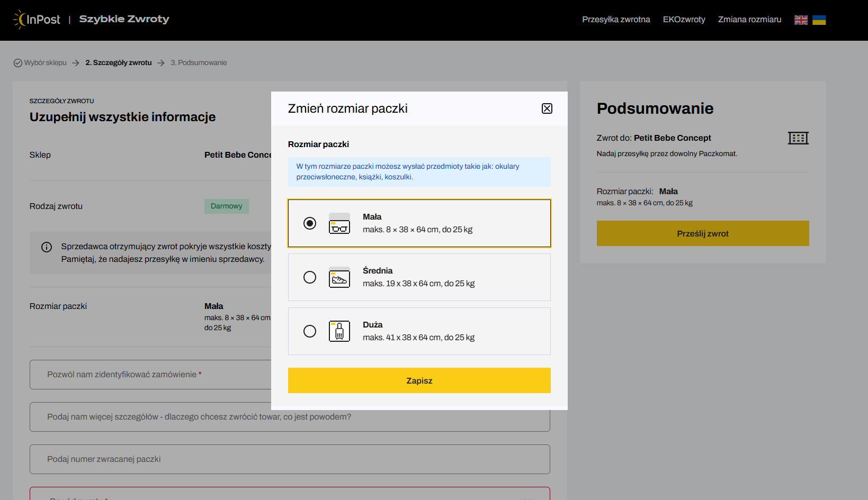868x500 pixels.
Task: Open EKOzwroty menu item
Action: [684, 20]
